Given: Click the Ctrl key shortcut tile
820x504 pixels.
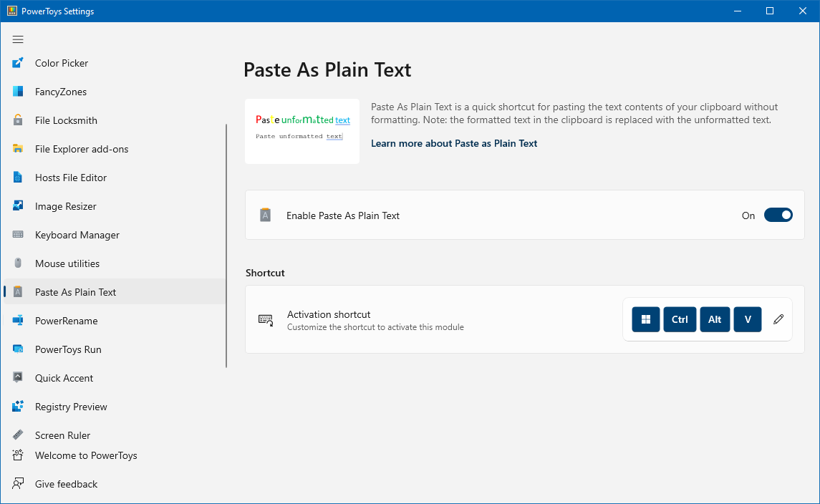Looking at the screenshot, I should pyautogui.click(x=680, y=319).
